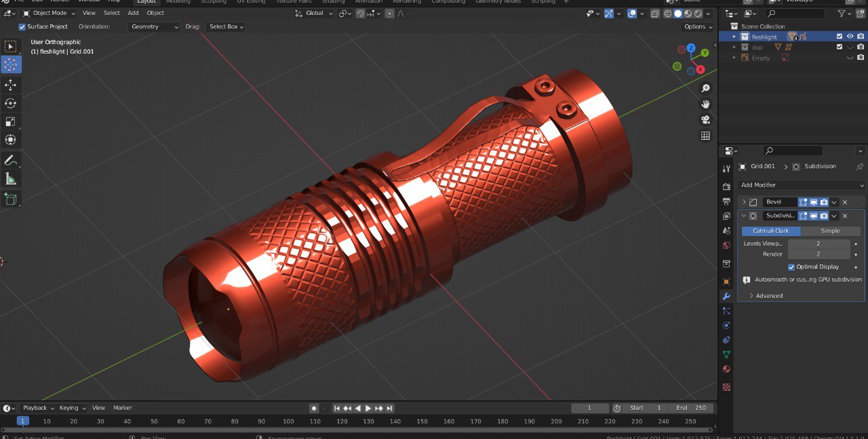
Task: Toggle Bevel modifier viewport display
Action: click(x=813, y=202)
